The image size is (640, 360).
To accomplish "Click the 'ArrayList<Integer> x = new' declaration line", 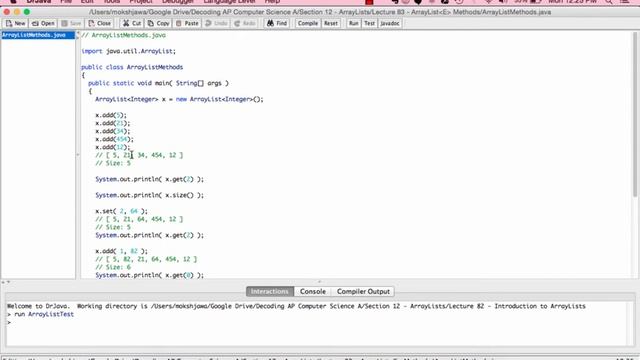I will (x=179, y=99).
